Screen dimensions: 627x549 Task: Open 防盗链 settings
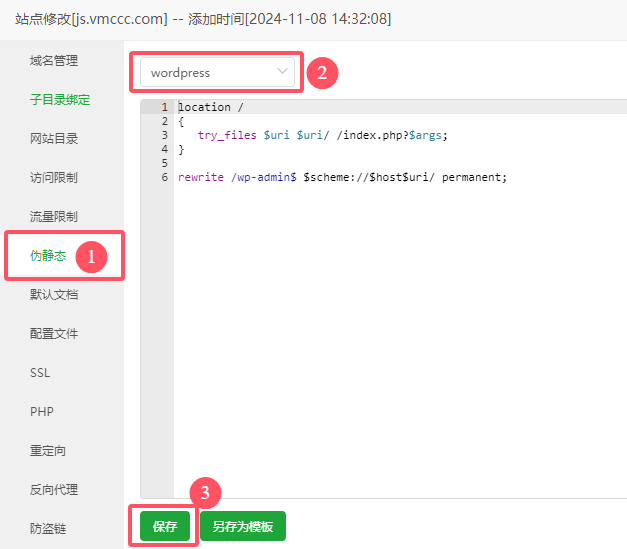pyautogui.click(x=48, y=529)
